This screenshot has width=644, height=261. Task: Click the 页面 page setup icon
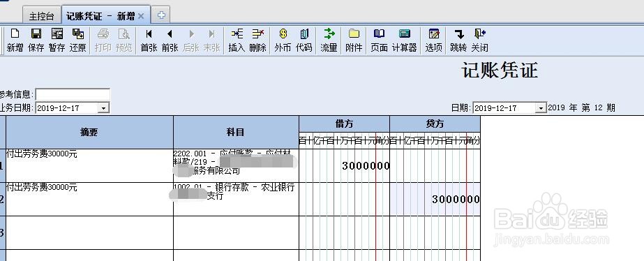click(379, 40)
